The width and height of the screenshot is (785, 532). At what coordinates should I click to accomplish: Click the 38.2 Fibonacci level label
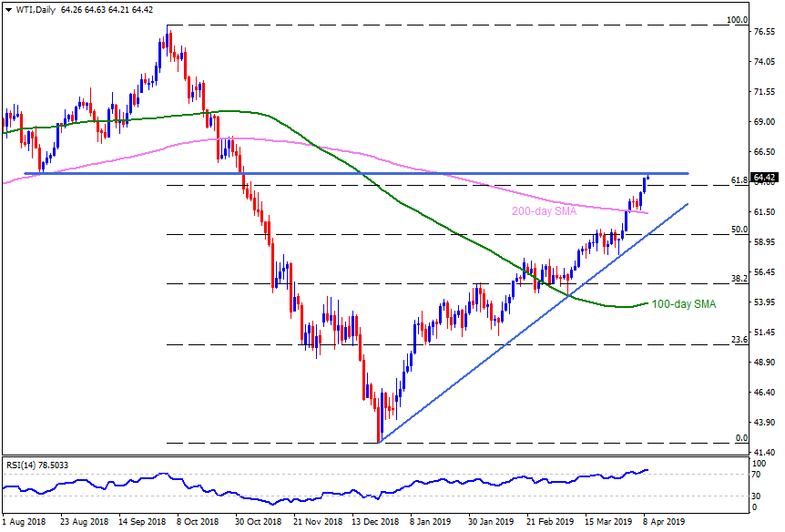[x=739, y=278]
